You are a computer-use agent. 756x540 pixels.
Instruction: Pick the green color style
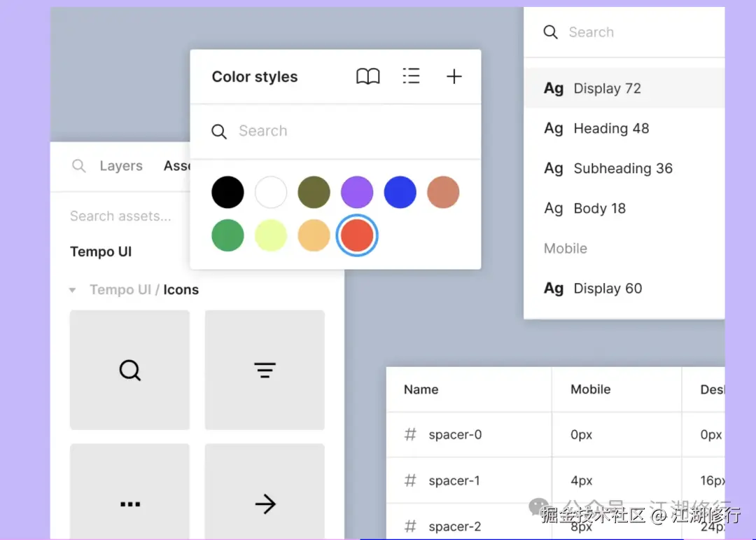click(x=227, y=235)
